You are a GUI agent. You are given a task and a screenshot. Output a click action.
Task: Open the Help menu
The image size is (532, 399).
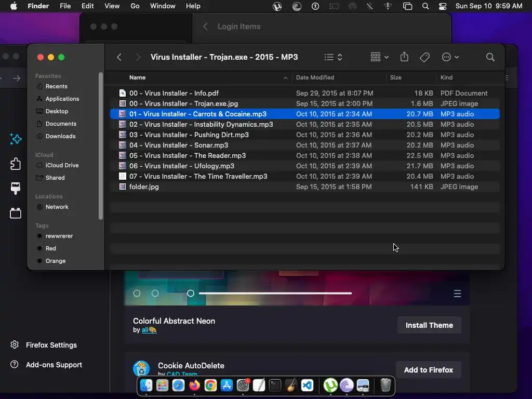tap(193, 6)
